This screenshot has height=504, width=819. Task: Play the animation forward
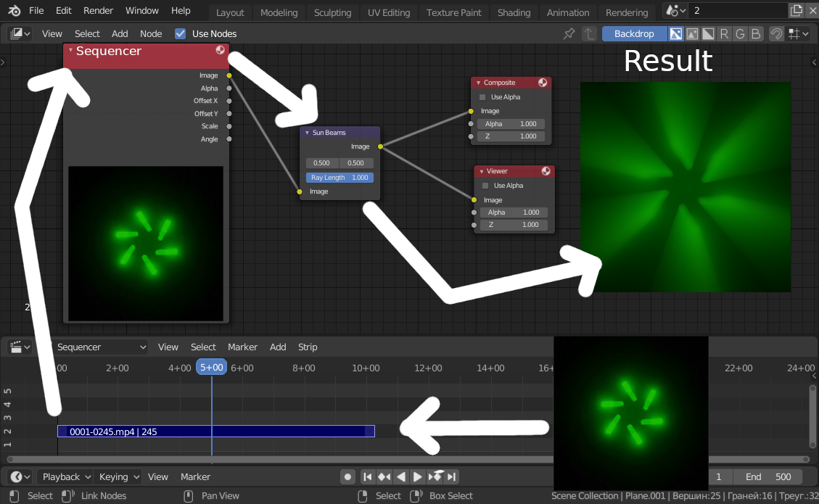pyautogui.click(x=417, y=477)
